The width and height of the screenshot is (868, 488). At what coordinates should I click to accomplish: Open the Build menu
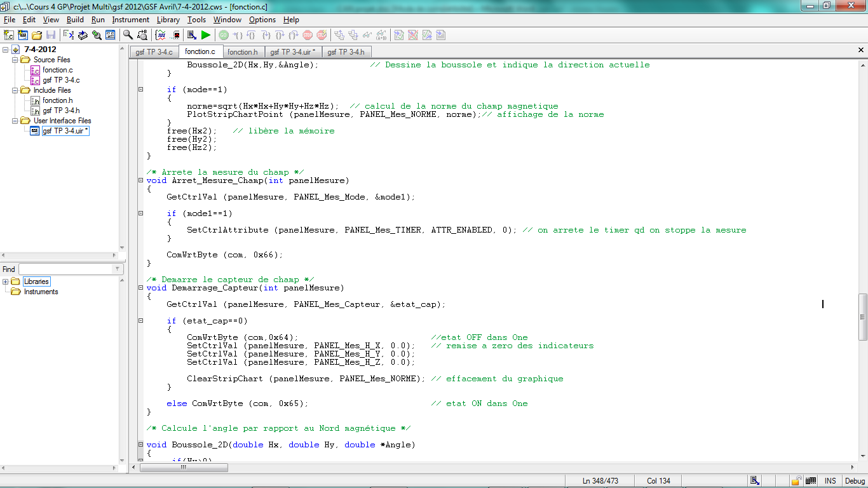tap(75, 20)
